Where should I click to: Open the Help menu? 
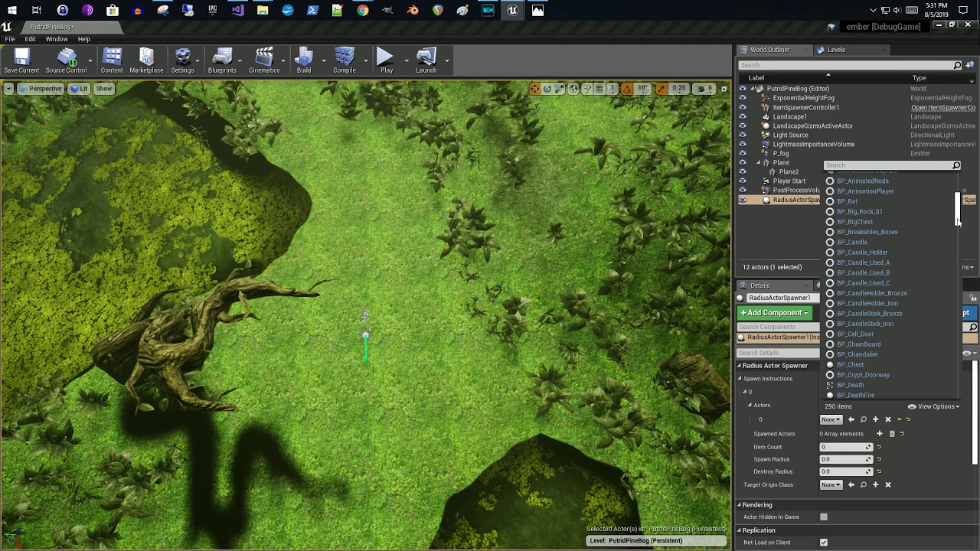click(x=83, y=39)
